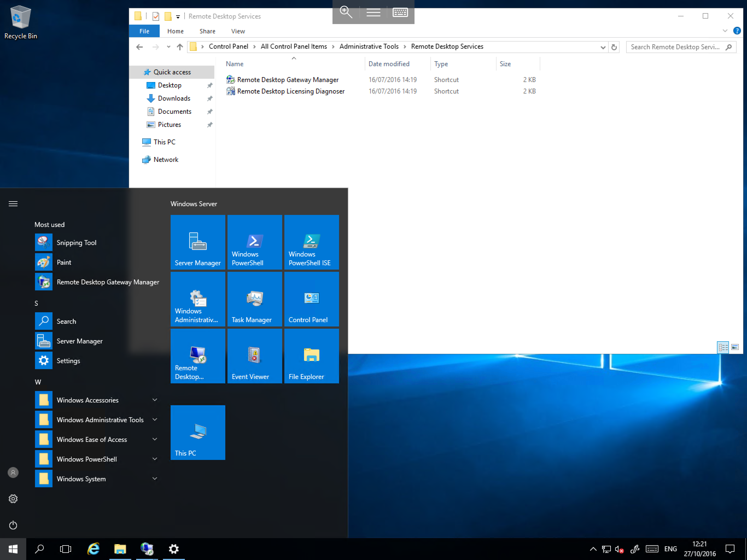Click the Search Remote Desktop Services field

click(681, 47)
